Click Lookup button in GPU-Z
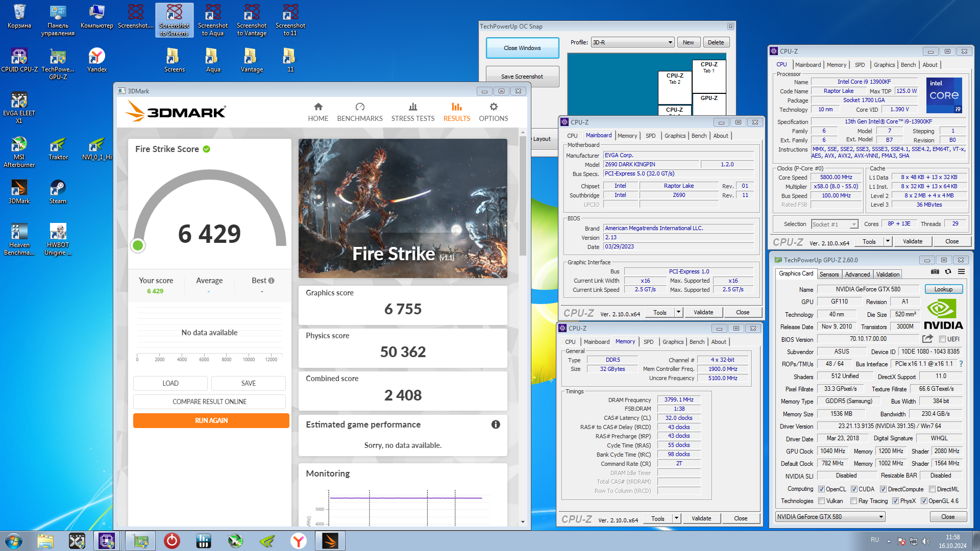Screen dimensions: 980x551 pyautogui.click(x=943, y=289)
